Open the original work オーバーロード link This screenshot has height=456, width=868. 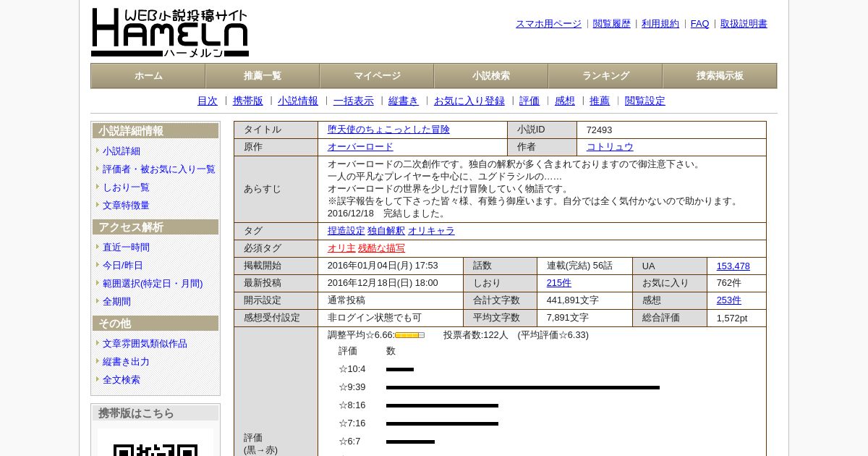tap(360, 147)
